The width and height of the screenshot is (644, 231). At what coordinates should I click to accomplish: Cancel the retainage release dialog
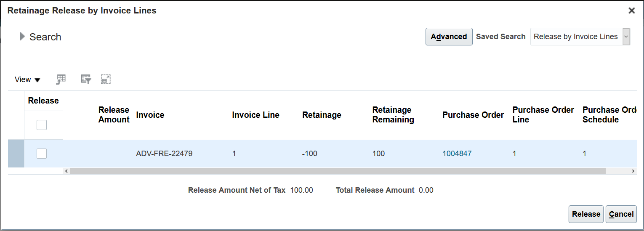point(621,214)
